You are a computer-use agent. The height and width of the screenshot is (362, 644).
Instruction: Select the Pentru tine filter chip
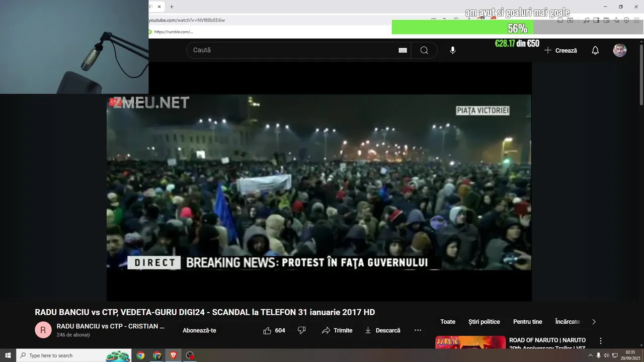click(x=528, y=322)
